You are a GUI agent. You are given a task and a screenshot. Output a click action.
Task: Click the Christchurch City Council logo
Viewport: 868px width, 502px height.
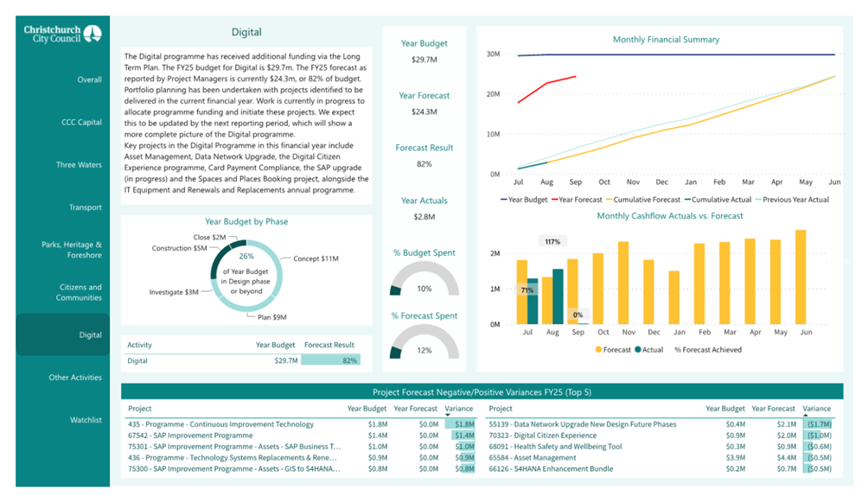[x=62, y=34]
